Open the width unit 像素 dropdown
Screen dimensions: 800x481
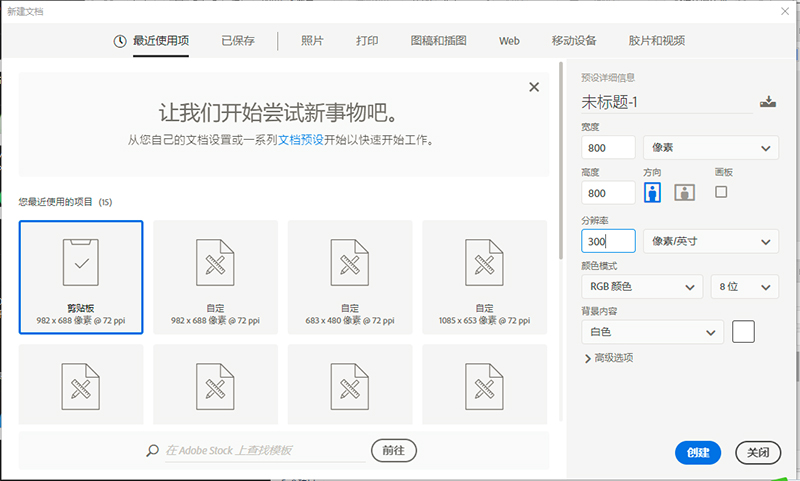[710, 147]
